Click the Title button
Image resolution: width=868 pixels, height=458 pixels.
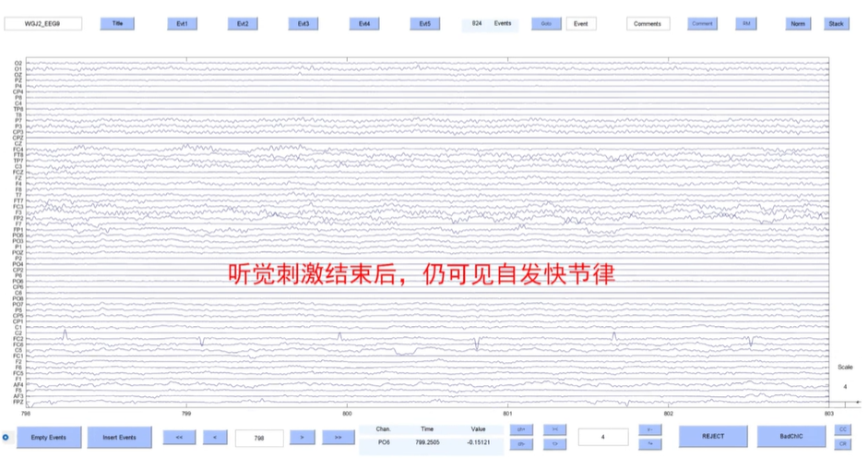(117, 24)
